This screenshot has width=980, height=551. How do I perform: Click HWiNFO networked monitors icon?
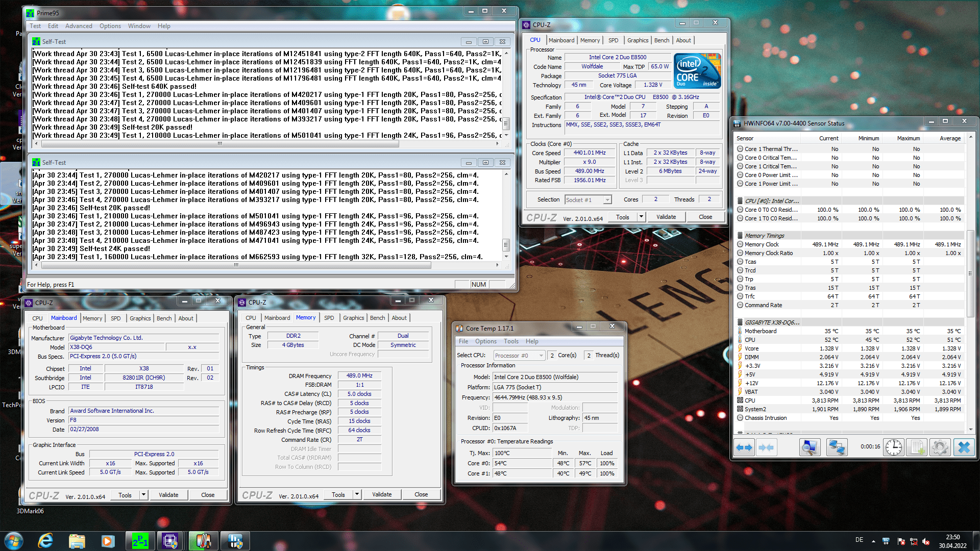pyautogui.click(x=837, y=447)
